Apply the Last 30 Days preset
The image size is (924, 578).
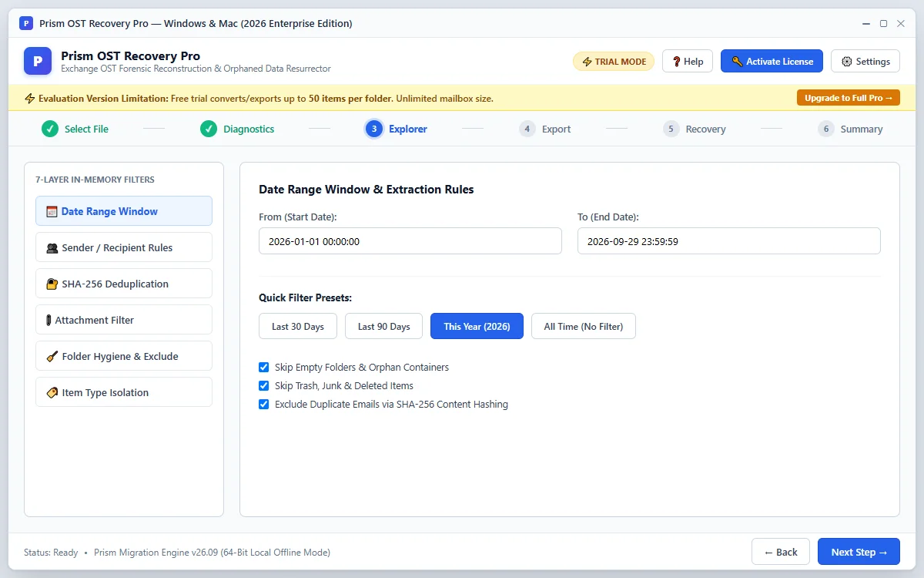(x=298, y=327)
